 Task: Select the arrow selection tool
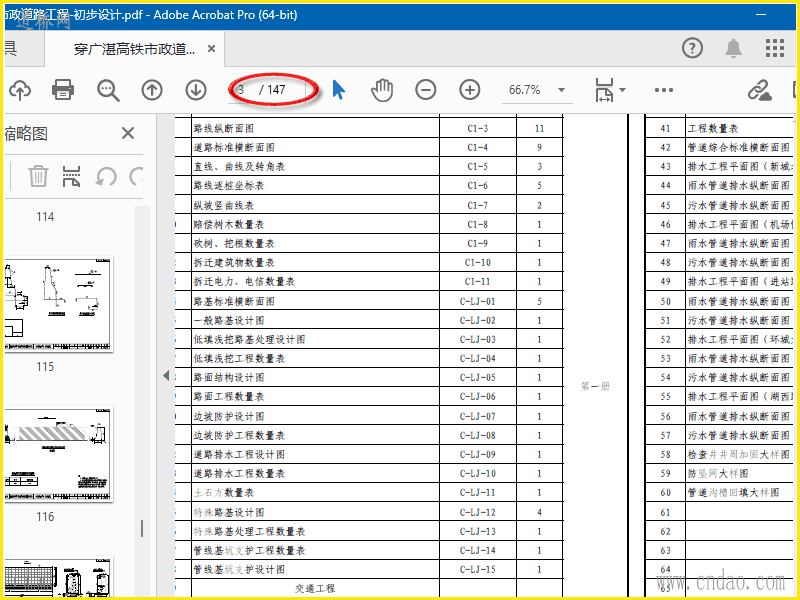338,90
